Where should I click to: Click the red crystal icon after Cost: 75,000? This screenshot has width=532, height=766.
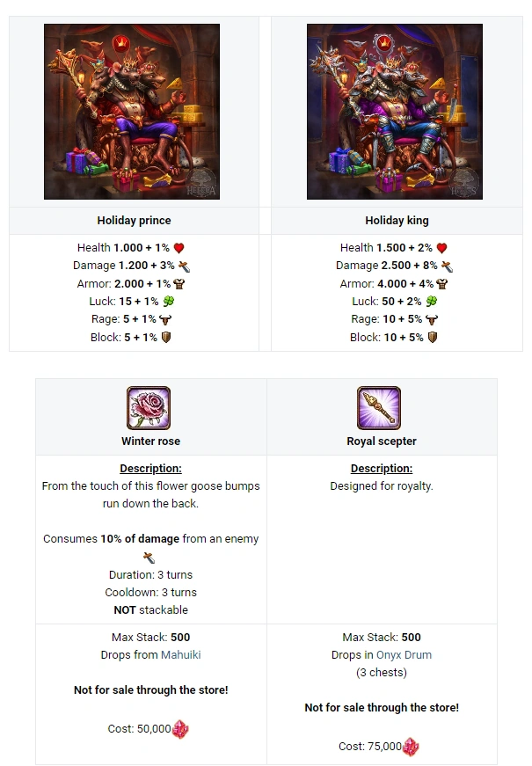[x=411, y=747]
